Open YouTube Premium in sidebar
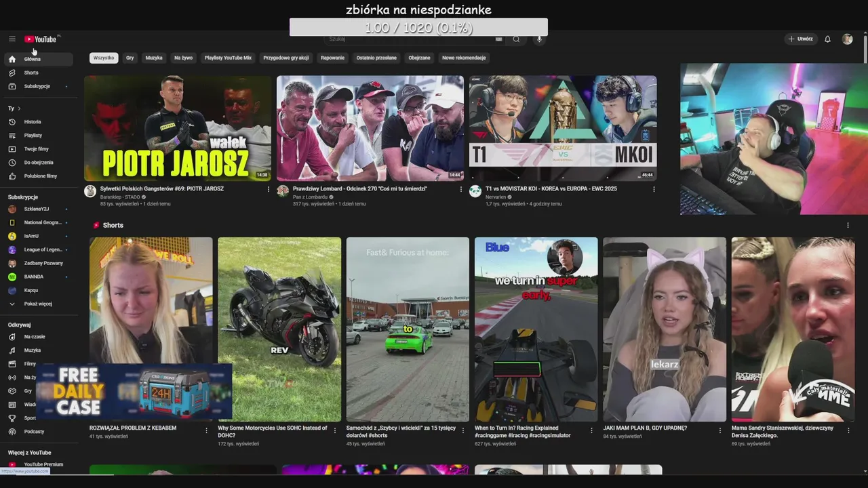The height and width of the screenshot is (488, 868). tap(39, 464)
